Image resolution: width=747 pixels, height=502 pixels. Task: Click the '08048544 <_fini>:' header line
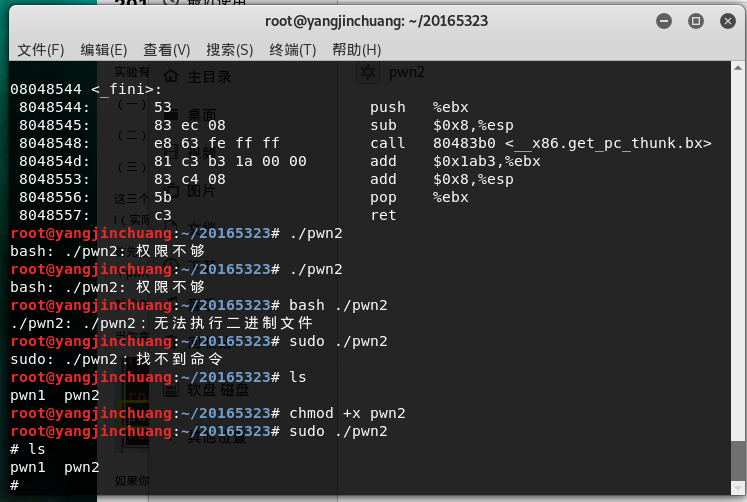(x=86, y=89)
